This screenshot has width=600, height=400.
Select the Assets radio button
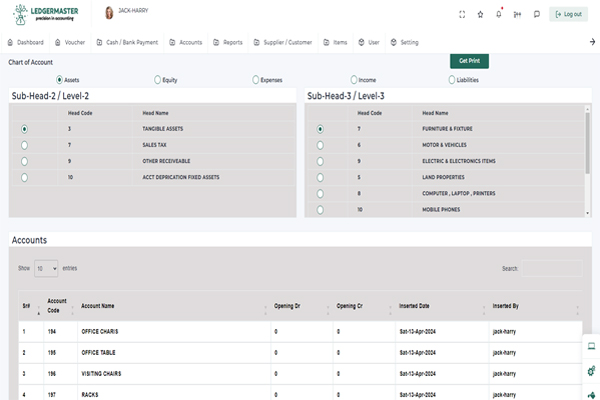point(59,80)
